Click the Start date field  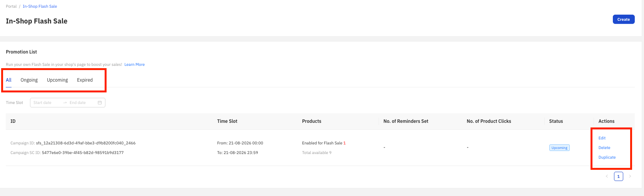[x=46, y=103]
